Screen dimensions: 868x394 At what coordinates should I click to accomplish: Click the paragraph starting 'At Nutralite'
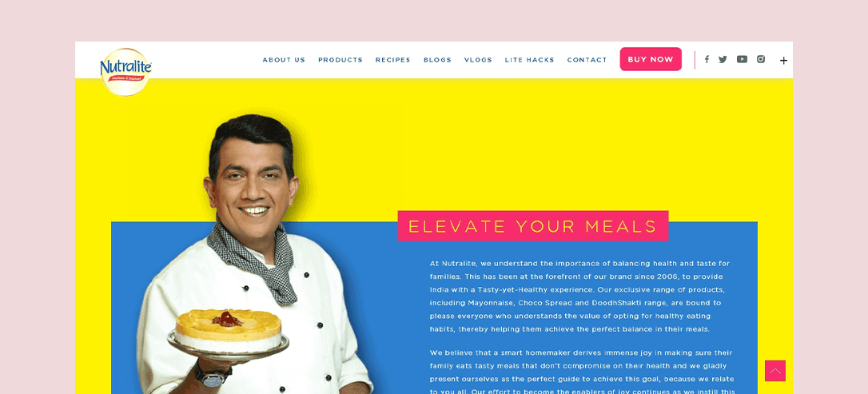579,296
